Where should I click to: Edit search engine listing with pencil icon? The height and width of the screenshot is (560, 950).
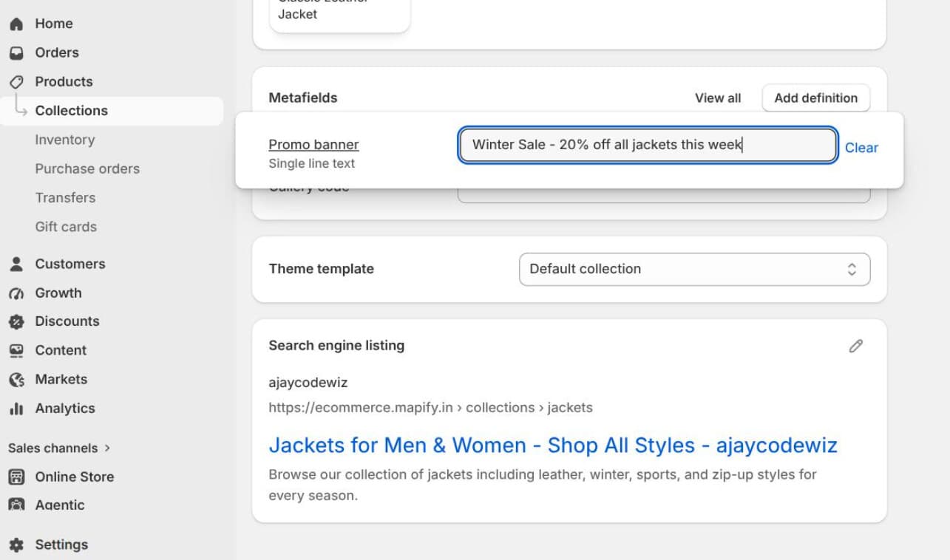click(x=856, y=346)
